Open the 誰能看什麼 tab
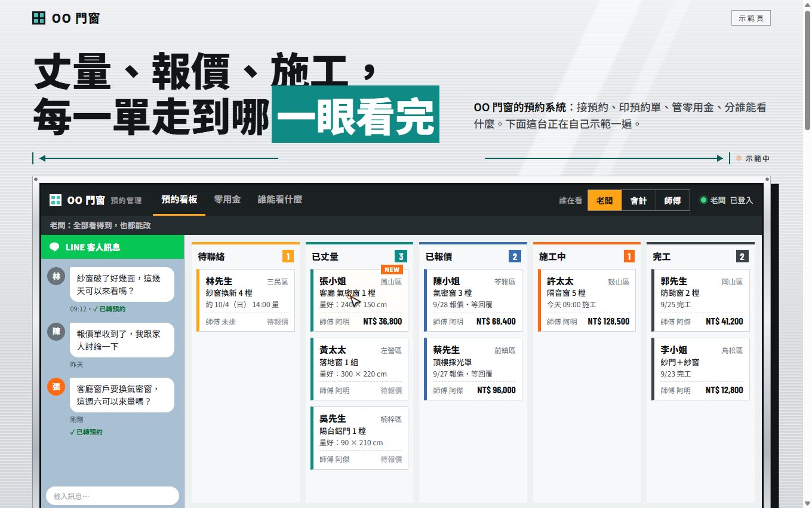The height and width of the screenshot is (508, 812). pyautogui.click(x=280, y=200)
